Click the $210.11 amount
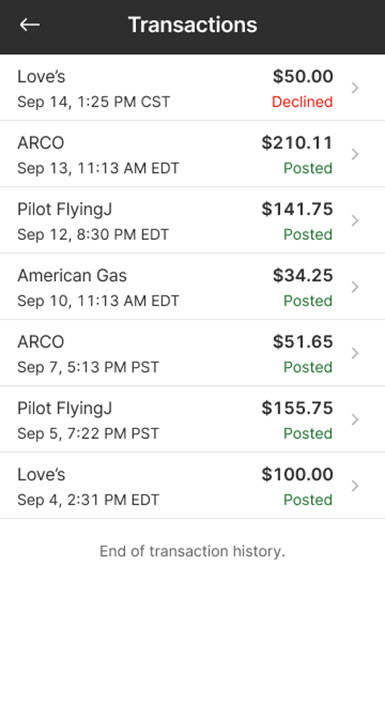Image resolution: width=385 pixels, height=719 pixels. (297, 143)
